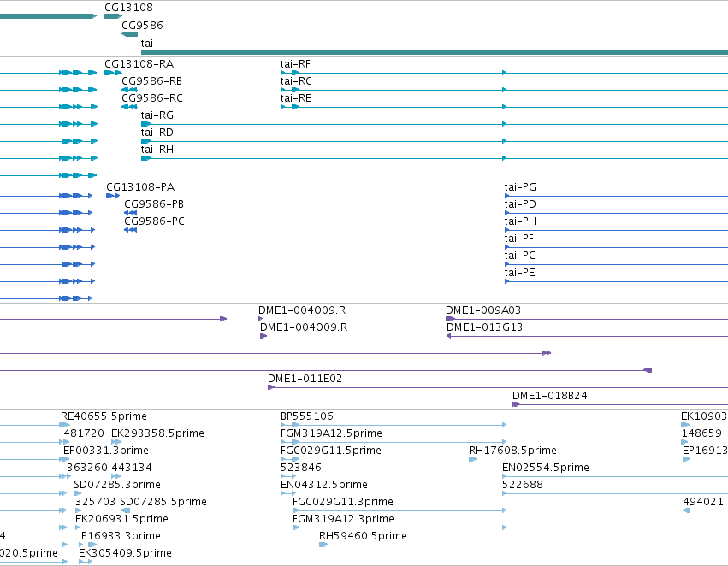This screenshot has width=728, height=566.
Task: Click the long teal tai gene bar
Action: [x=434, y=52]
